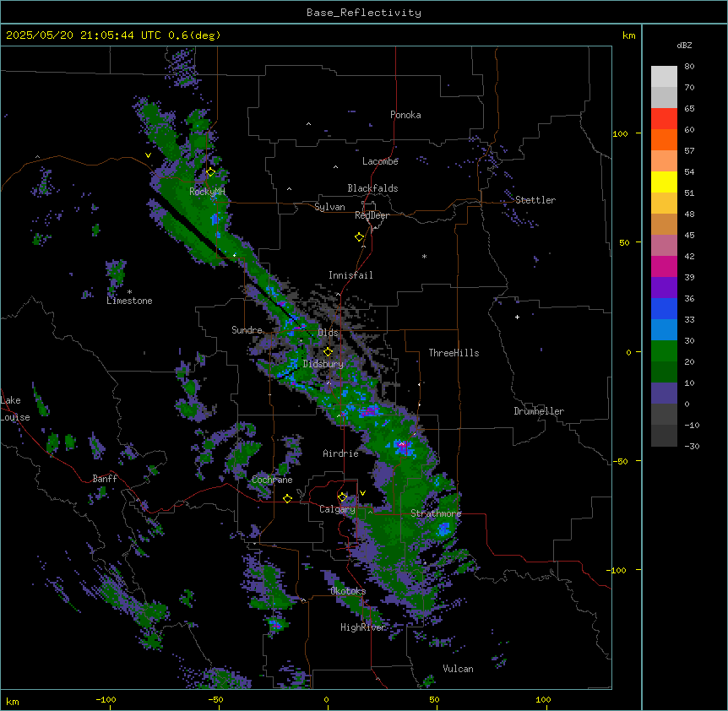Click the dBZ legend heading
728x711 pixels.
pyautogui.click(x=684, y=45)
